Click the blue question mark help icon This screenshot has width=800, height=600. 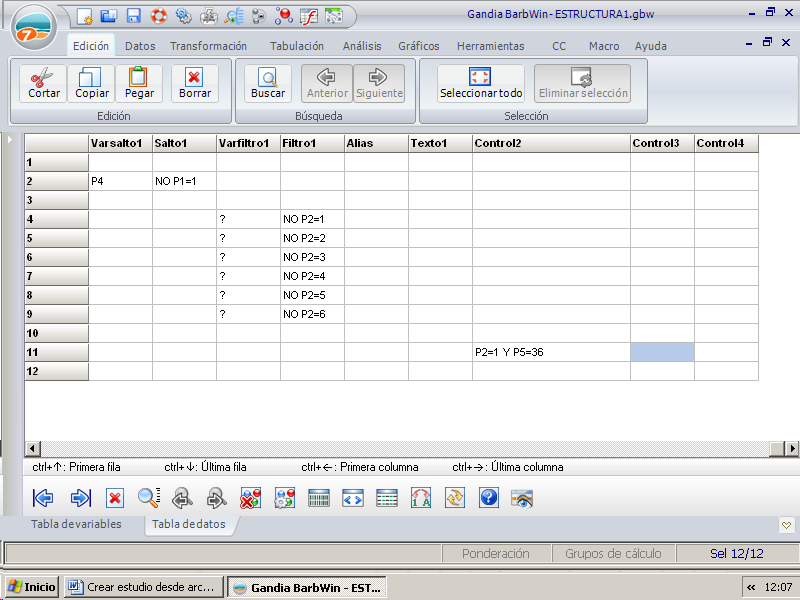(x=489, y=498)
